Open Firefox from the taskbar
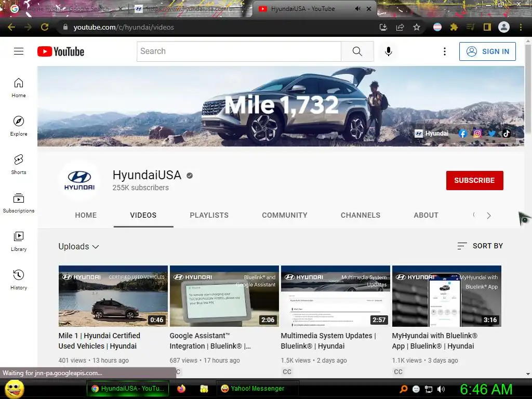Image resolution: width=532 pixels, height=399 pixels. click(181, 389)
